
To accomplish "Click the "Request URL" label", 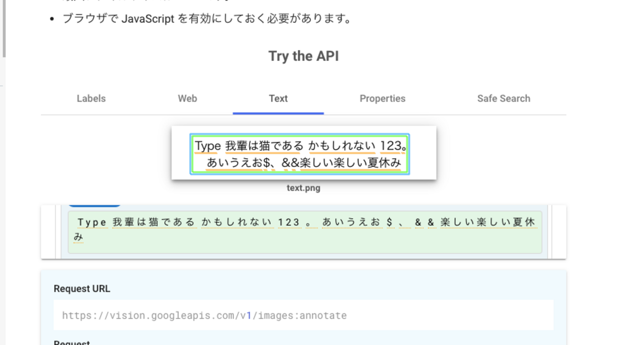I will 82,289.
